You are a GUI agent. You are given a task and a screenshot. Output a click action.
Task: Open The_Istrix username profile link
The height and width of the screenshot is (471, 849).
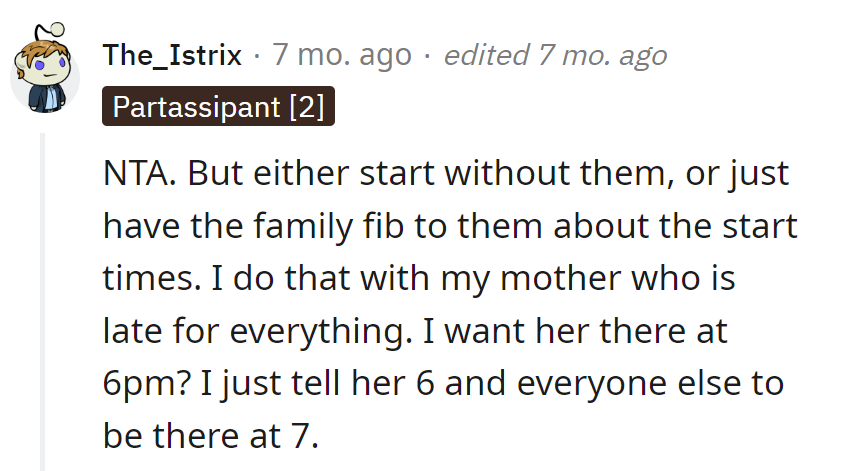pos(172,55)
